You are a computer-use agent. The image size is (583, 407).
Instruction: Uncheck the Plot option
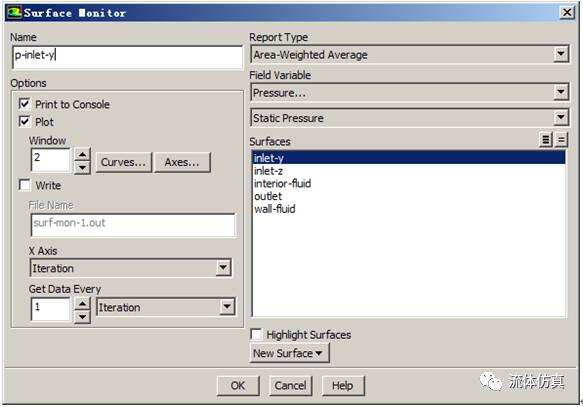[24, 121]
